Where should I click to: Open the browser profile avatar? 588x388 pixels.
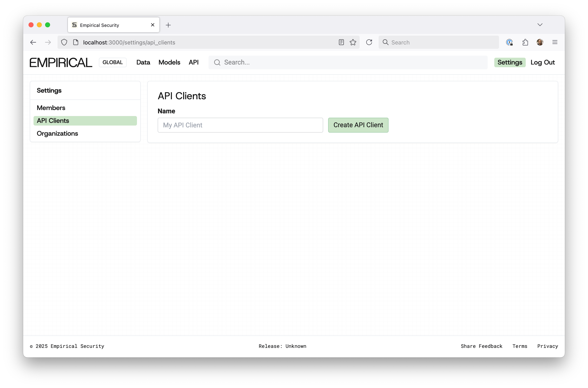coord(540,42)
